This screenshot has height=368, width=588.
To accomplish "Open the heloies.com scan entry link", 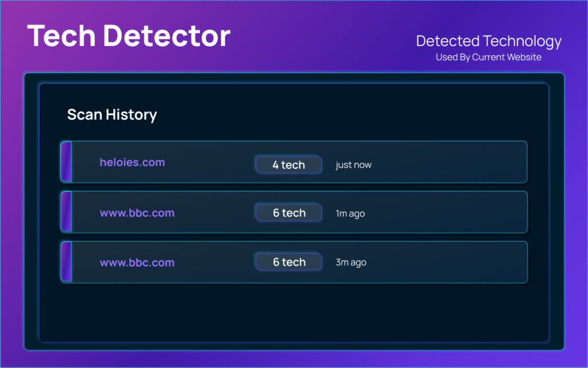I will pos(132,163).
